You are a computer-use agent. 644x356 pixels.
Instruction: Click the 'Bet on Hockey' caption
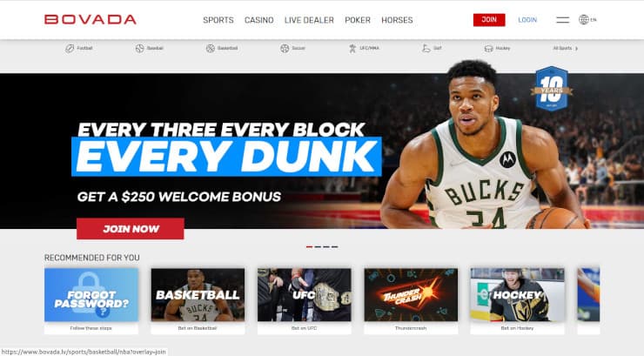pyautogui.click(x=517, y=328)
